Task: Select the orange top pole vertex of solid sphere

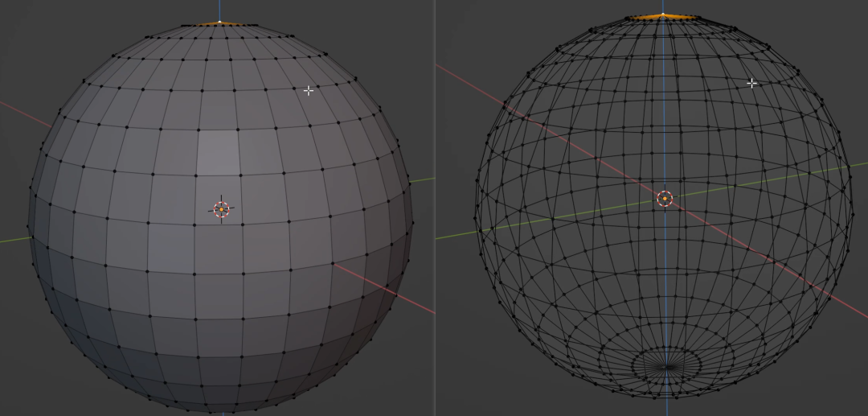Action: tap(219, 23)
